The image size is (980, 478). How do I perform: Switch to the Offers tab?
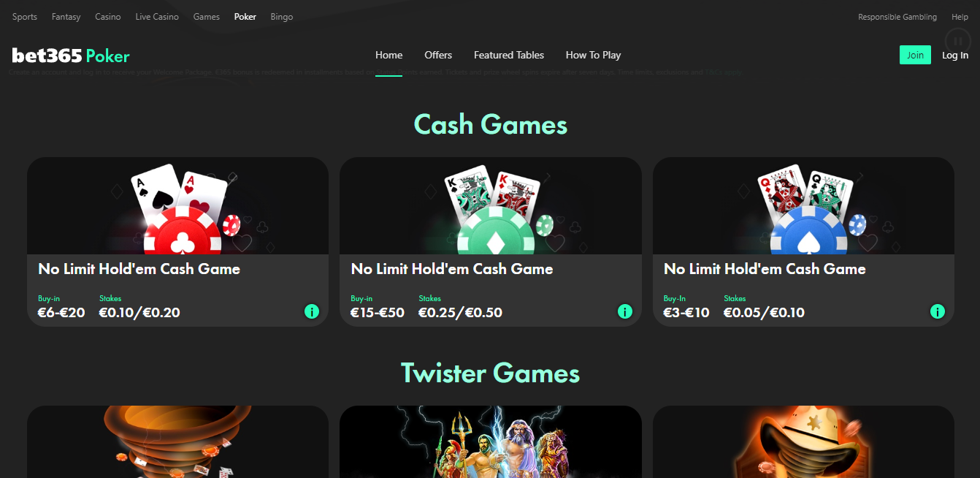(438, 55)
